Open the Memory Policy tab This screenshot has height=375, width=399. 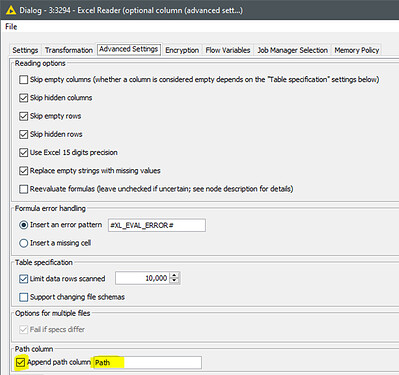(x=357, y=50)
